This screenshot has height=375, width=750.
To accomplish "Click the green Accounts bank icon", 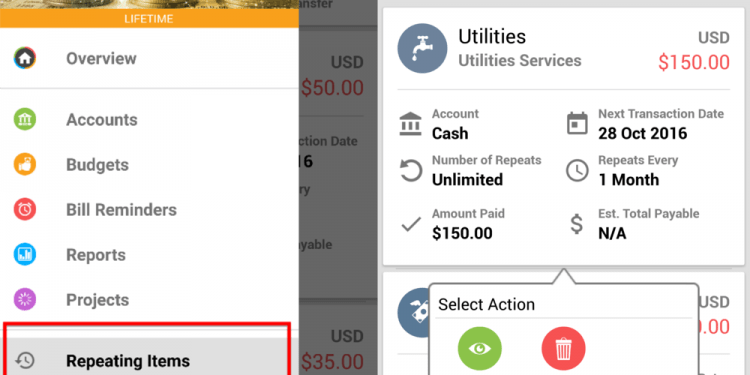I will coord(24,119).
